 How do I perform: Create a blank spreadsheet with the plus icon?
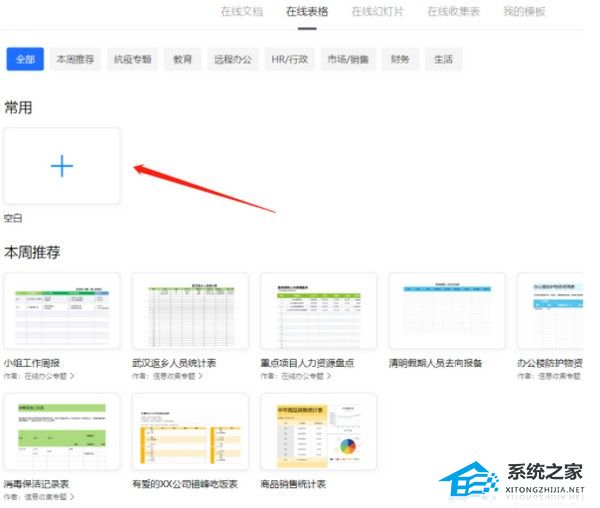pos(62,166)
